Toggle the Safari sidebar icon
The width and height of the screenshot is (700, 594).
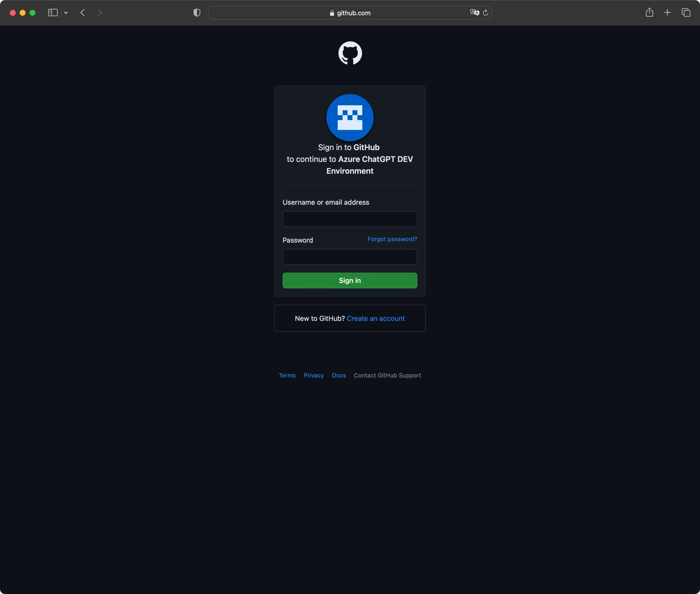click(x=53, y=13)
